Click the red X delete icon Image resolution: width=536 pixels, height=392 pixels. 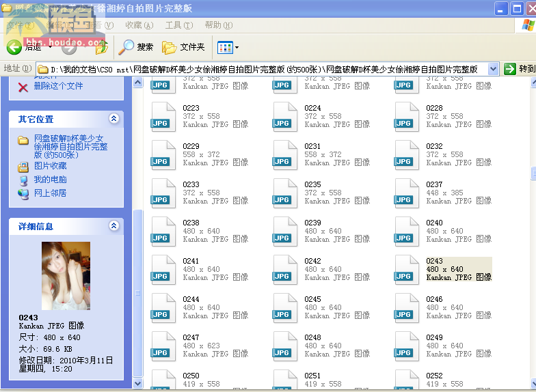click(23, 87)
